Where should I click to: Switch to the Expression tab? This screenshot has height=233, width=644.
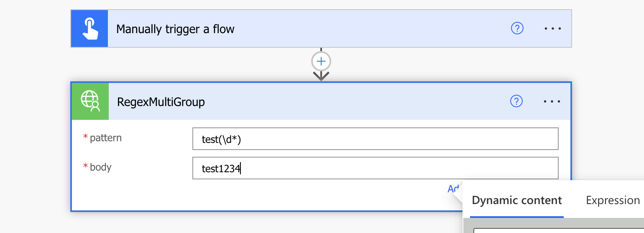(613, 200)
